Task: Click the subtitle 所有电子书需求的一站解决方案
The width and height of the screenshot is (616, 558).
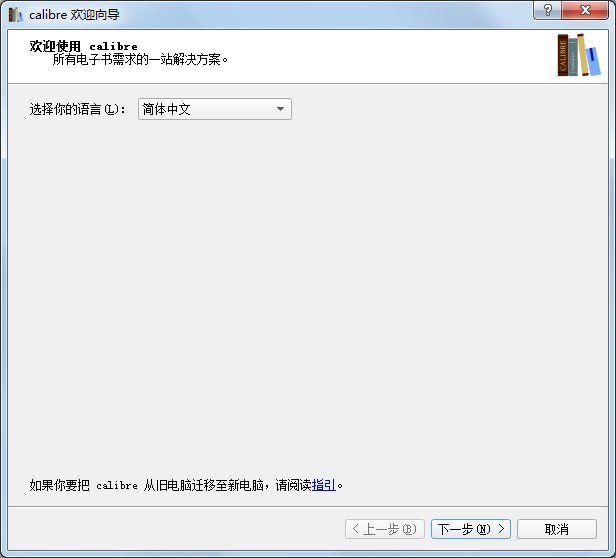Action: 140,59
